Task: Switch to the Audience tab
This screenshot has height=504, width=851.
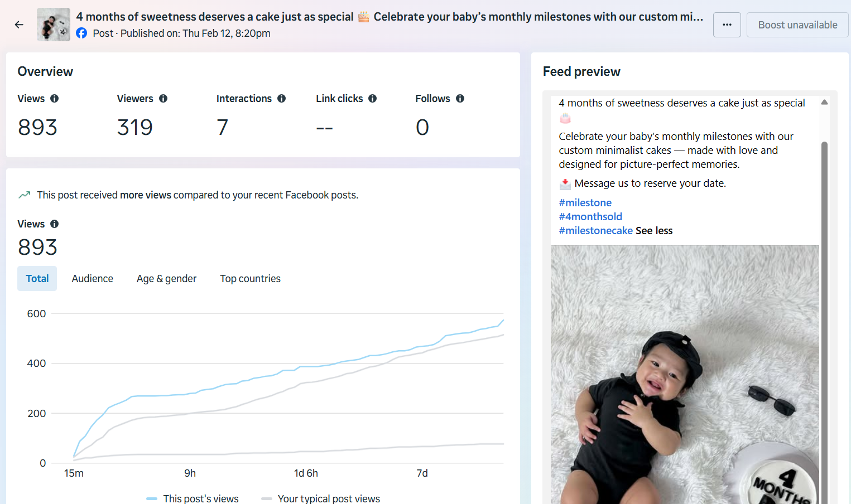Action: point(93,279)
